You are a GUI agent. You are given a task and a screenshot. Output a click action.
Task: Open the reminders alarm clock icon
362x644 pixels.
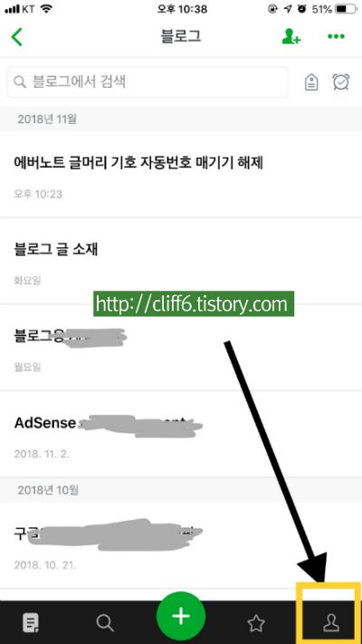pos(340,82)
